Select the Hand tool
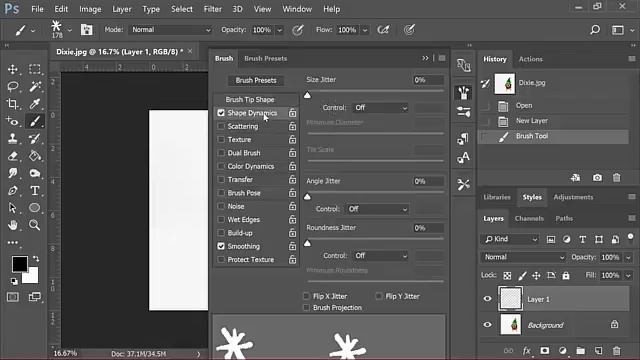This screenshot has height=360, width=640. [x=13, y=225]
